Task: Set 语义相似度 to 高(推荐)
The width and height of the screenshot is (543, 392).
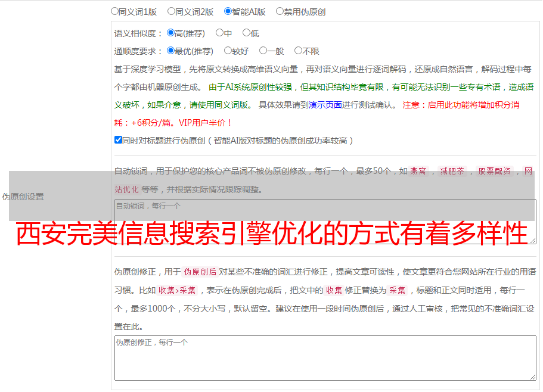Action: click(170, 33)
